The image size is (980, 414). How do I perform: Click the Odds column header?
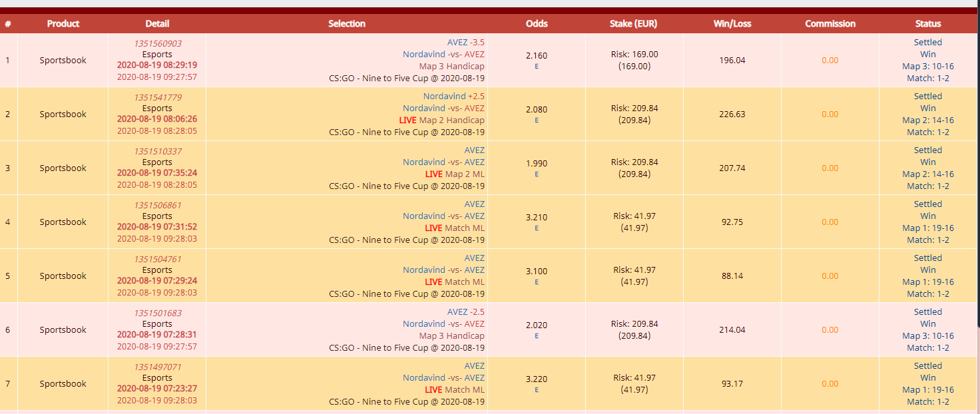(537, 23)
